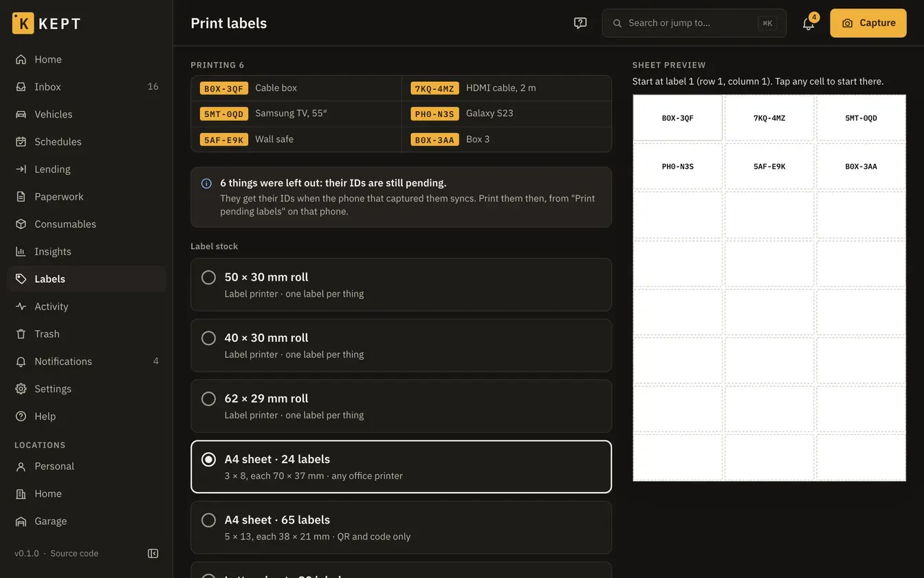Click the Activity pulse icon
This screenshot has height=578, width=924.
(21, 307)
